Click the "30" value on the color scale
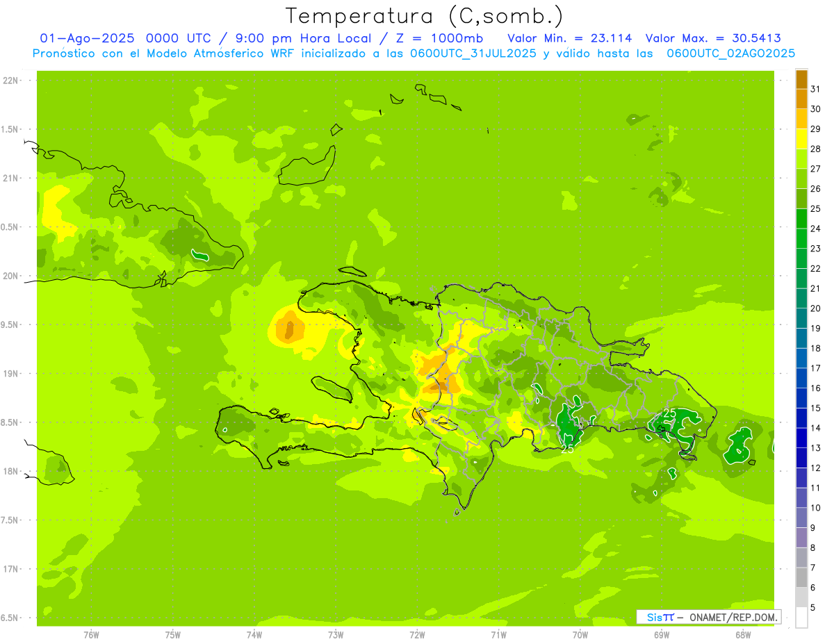834x644 pixels. pyautogui.click(x=816, y=109)
